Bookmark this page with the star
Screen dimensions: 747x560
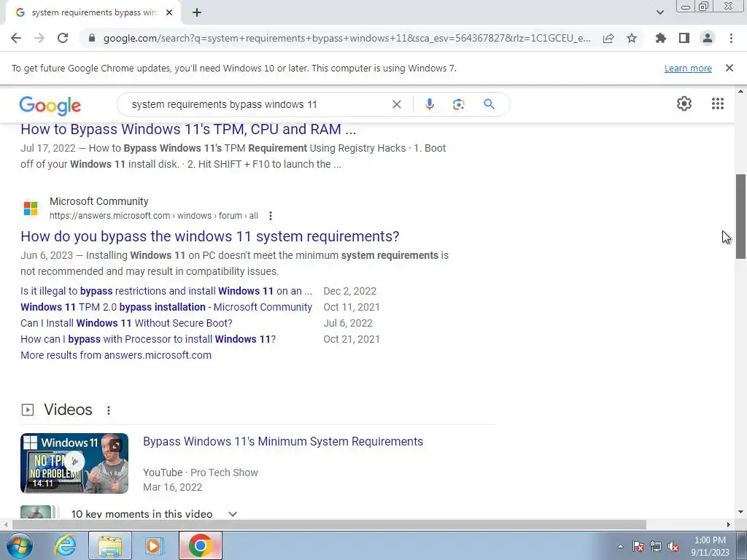click(x=632, y=38)
